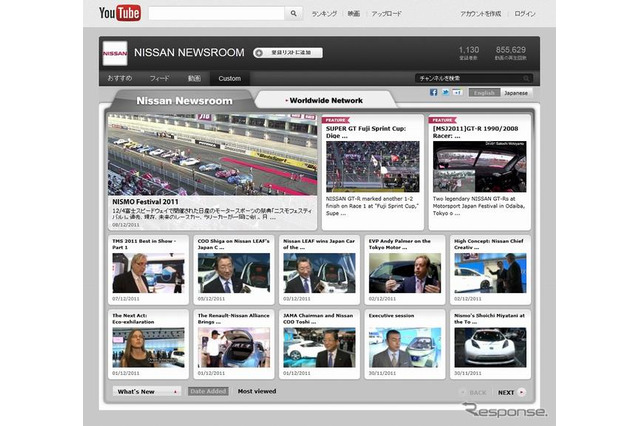Open Renault-Nissan Alliance Brings thumbnail
640x426 pixels.
(234, 347)
